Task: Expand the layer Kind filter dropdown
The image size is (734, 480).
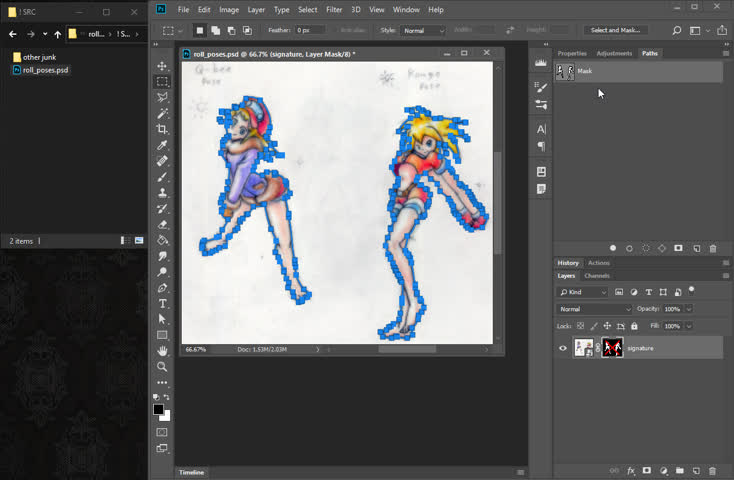Action: tap(583, 292)
